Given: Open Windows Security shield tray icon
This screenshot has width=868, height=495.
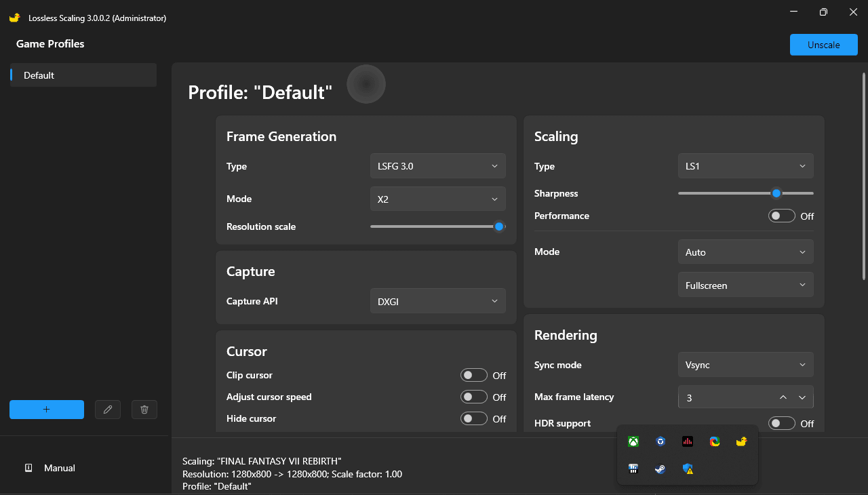Looking at the screenshot, I should (x=688, y=469).
